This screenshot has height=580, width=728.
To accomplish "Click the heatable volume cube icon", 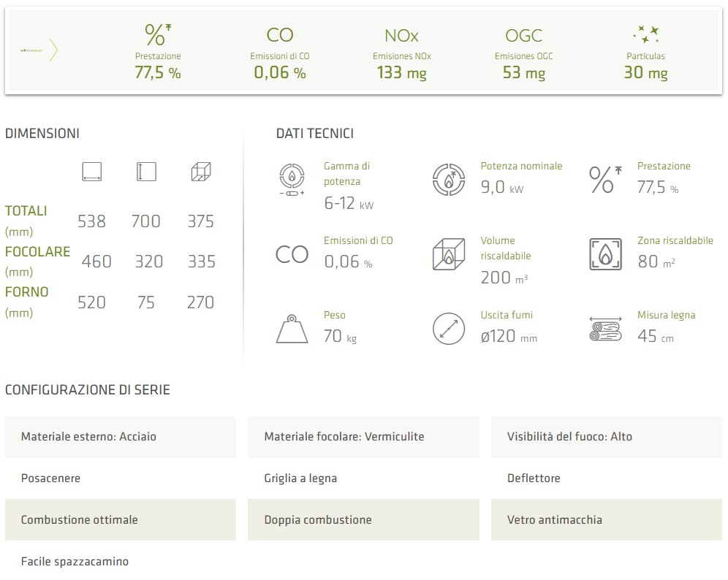I will point(447,253).
